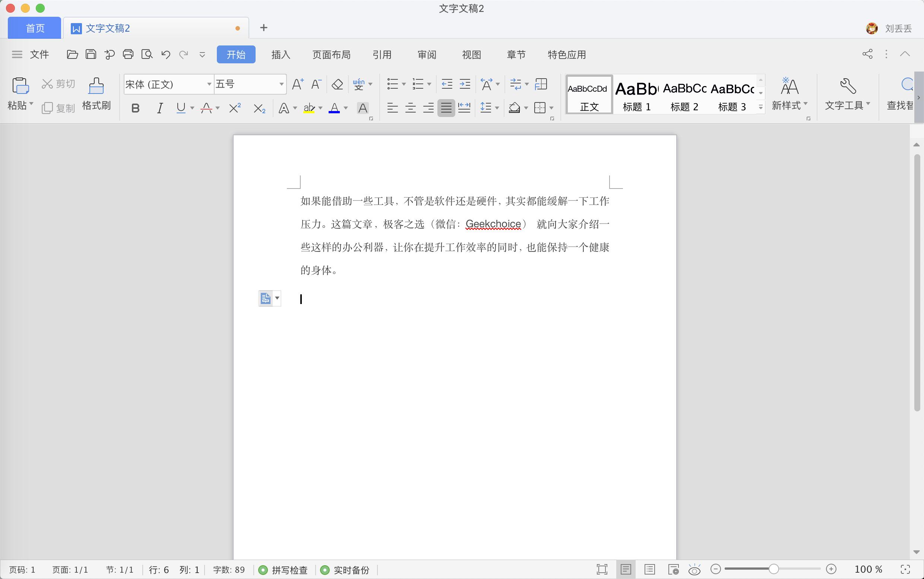
Task: Click the undo arrow icon
Action: pyautogui.click(x=165, y=54)
